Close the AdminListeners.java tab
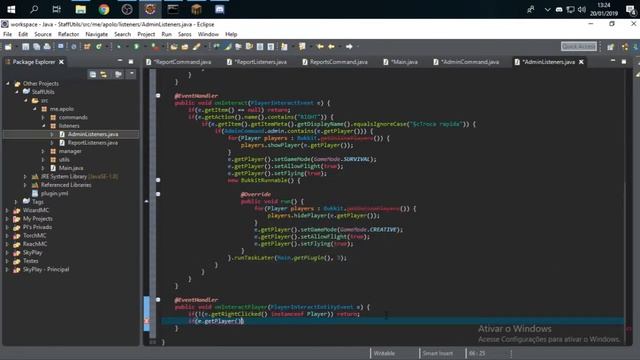 [581, 62]
